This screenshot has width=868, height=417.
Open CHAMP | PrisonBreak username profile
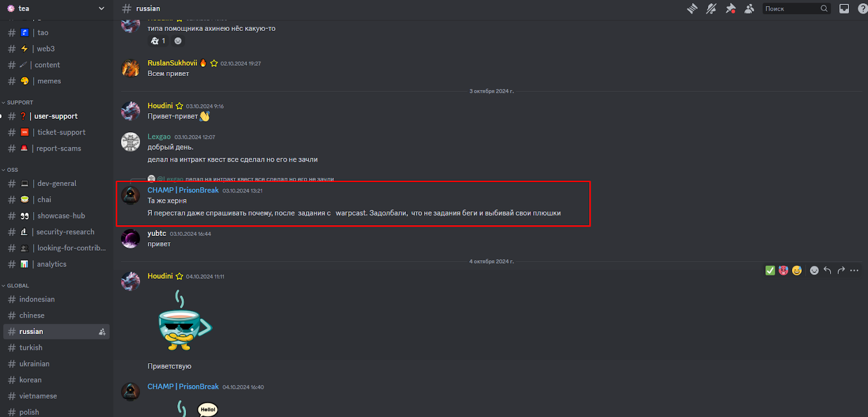183,190
